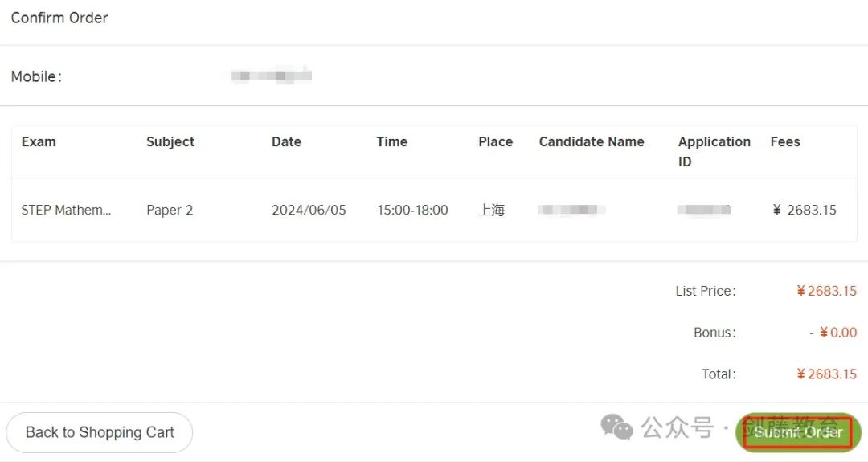Click the WeChat logo icon in watermark
The height and width of the screenshot is (462, 868).
616,427
